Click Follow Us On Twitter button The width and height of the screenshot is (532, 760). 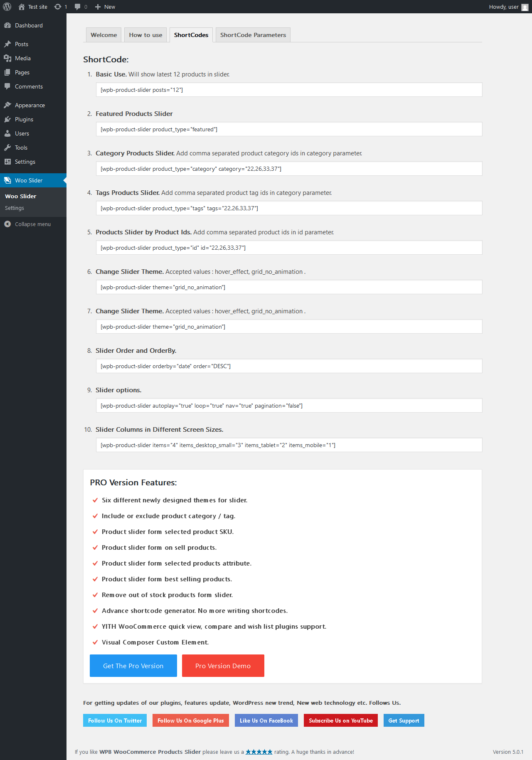115,721
